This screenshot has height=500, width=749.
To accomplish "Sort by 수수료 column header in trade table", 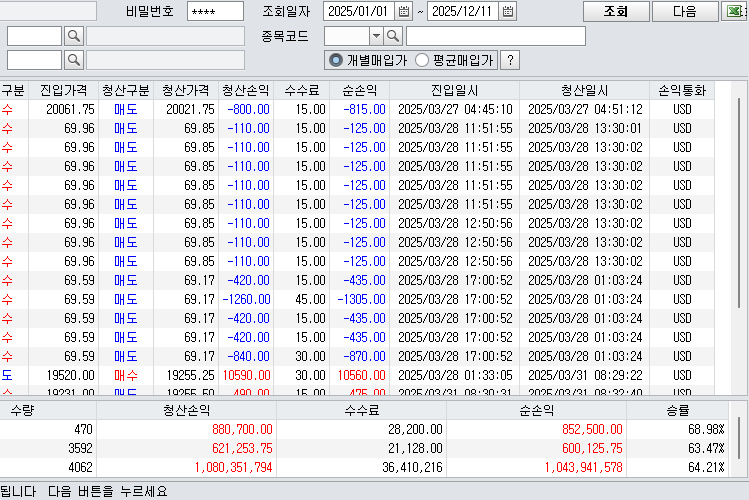I will [302, 90].
